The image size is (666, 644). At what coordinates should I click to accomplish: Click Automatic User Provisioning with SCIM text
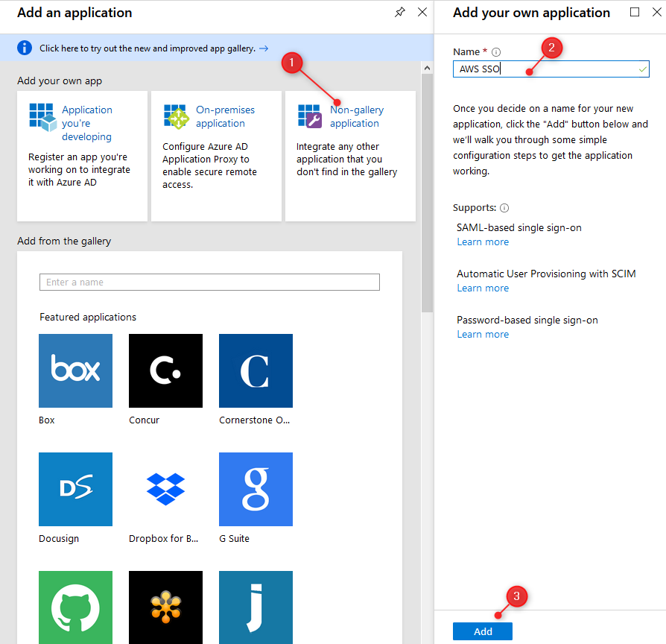(546, 274)
